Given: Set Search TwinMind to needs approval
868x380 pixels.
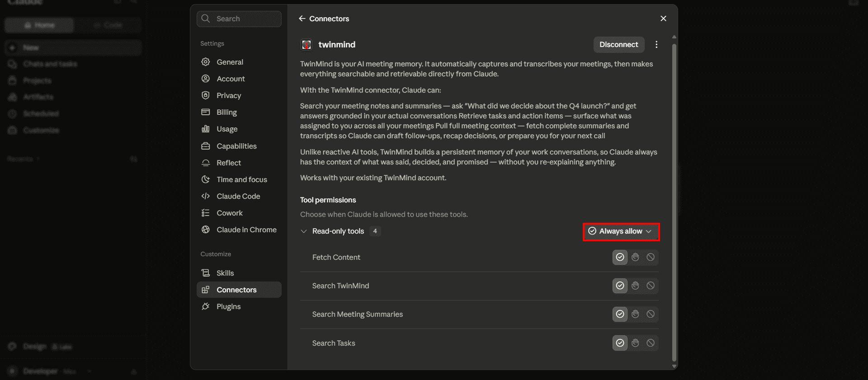Looking at the screenshot, I should tap(636, 286).
